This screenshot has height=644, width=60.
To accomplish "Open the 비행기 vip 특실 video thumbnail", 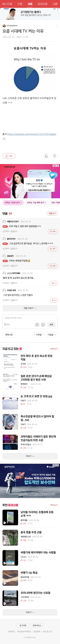I will click(10, 578).
